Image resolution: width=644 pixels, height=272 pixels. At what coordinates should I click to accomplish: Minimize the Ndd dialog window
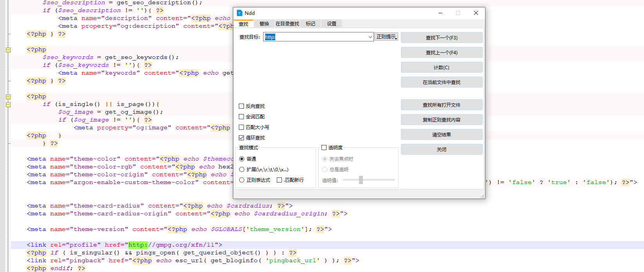coord(440,13)
